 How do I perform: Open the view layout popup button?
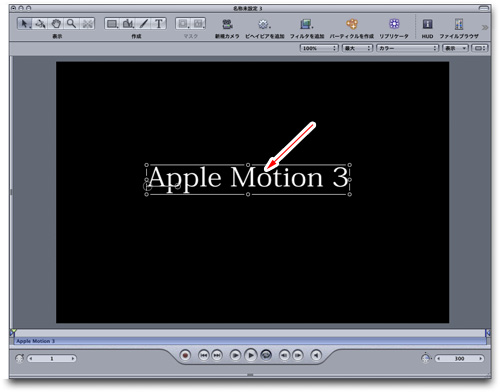(x=480, y=48)
